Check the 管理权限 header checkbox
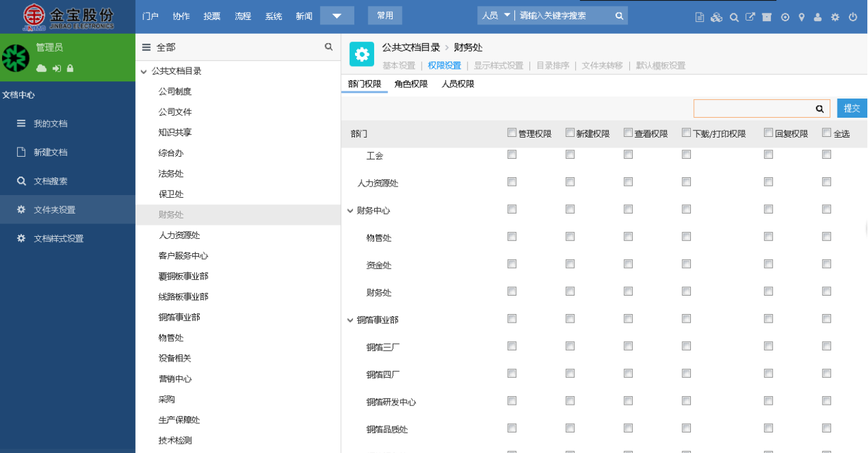Screen dimensions: 868x453 click(512, 132)
